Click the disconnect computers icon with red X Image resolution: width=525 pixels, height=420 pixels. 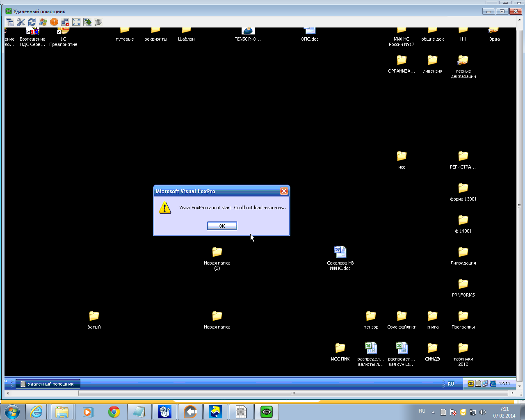click(x=65, y=22)
